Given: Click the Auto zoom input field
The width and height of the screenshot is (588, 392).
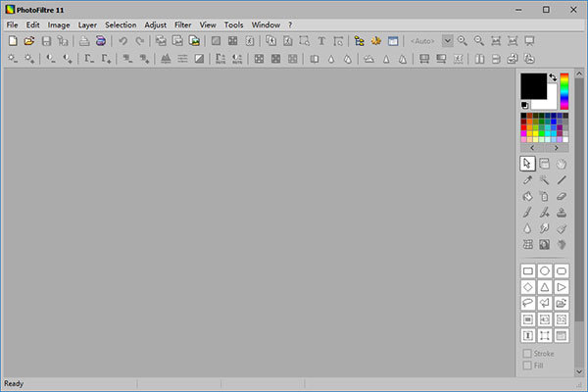Looking at the screenshot, I should coord(422,41).
